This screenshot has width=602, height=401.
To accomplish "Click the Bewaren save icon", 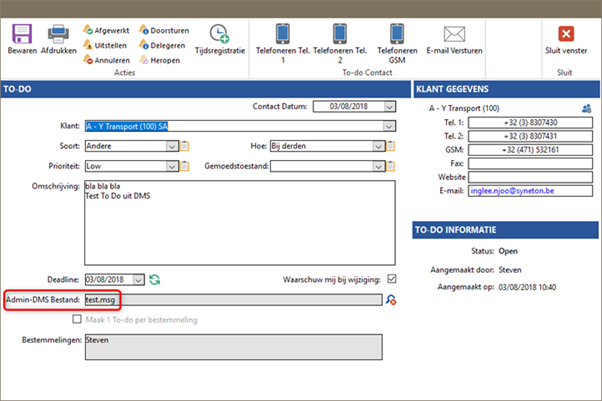I will point(22,33).
